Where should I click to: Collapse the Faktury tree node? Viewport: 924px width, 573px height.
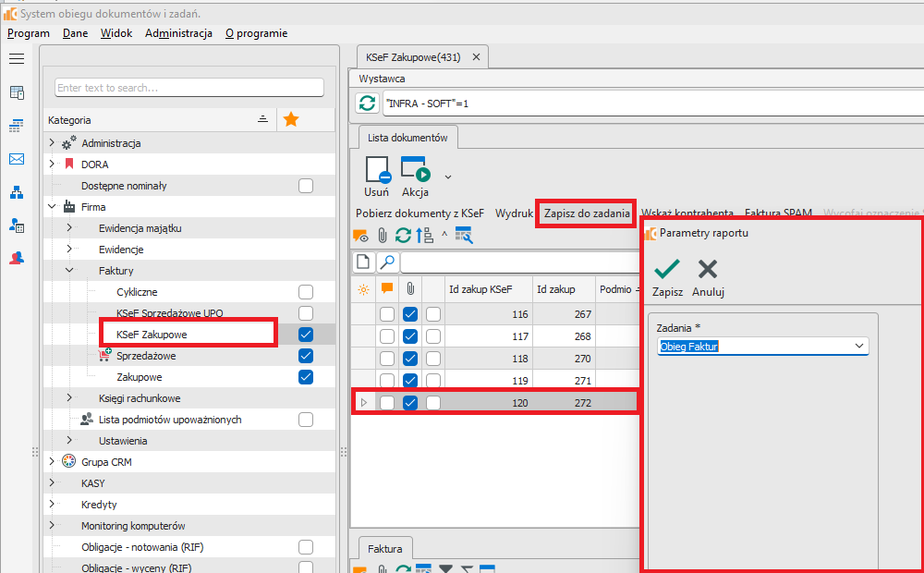click(x=69, y=271)
